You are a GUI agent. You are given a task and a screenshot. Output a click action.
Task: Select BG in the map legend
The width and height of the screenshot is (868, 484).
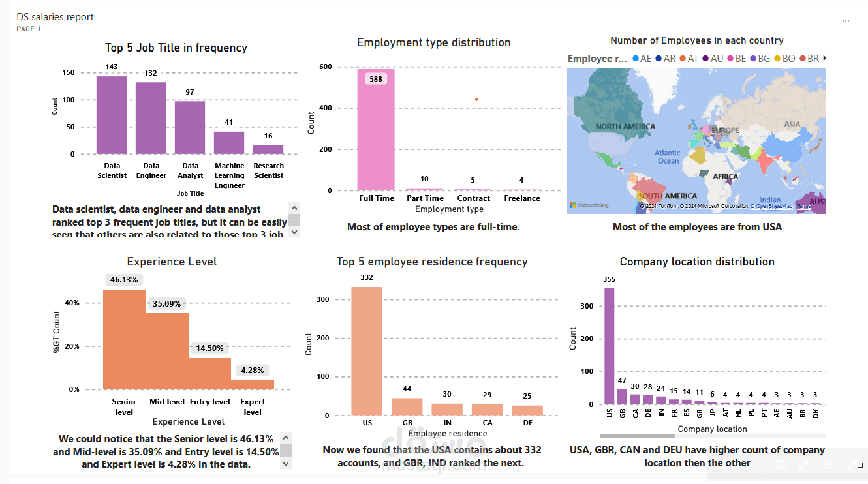(760, 59)
